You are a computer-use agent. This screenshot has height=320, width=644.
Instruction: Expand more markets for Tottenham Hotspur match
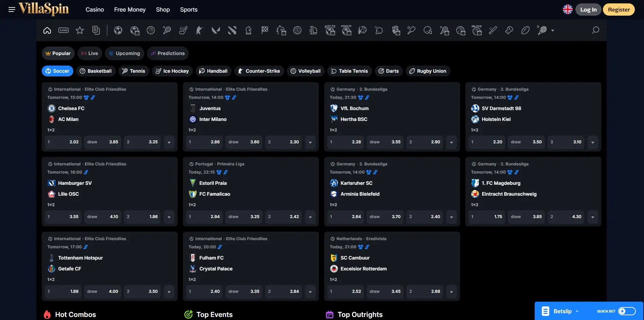pyautogui.click(x=169, y=291)
